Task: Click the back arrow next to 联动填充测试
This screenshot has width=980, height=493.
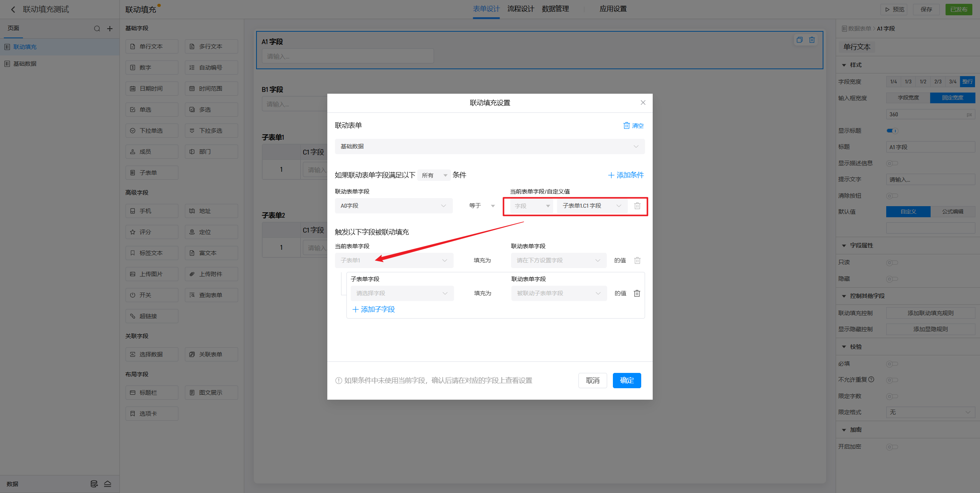Action: click(13, 10)
